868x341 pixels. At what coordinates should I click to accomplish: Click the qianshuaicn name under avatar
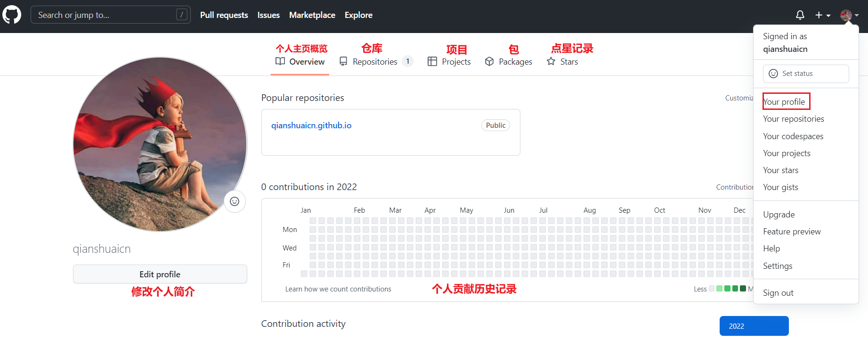tap(102, 249)
